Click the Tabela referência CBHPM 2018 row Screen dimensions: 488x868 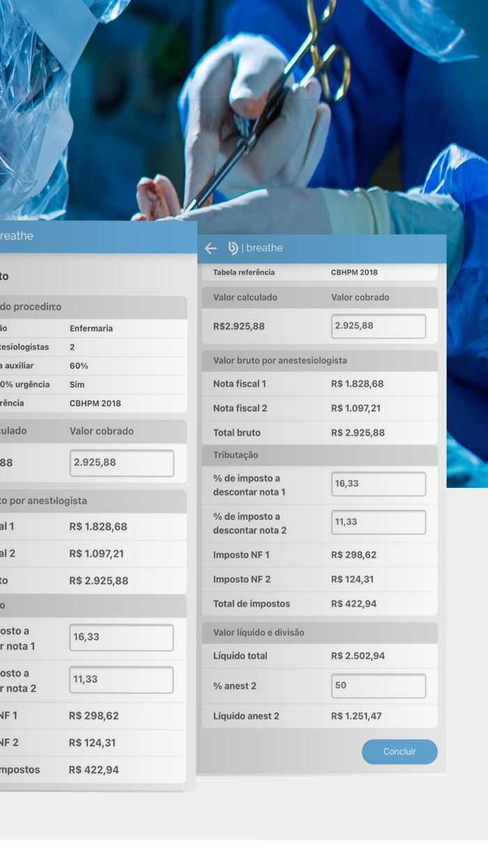(x=319, y=273)
